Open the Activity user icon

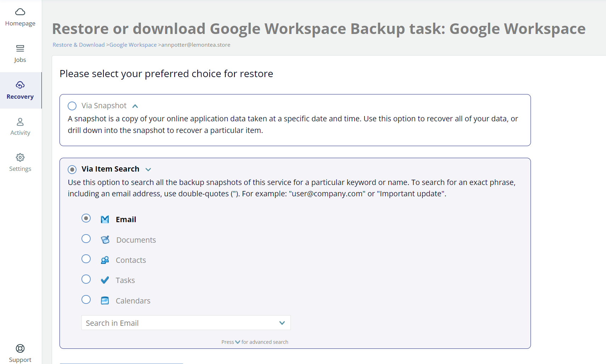click(20, 122)
